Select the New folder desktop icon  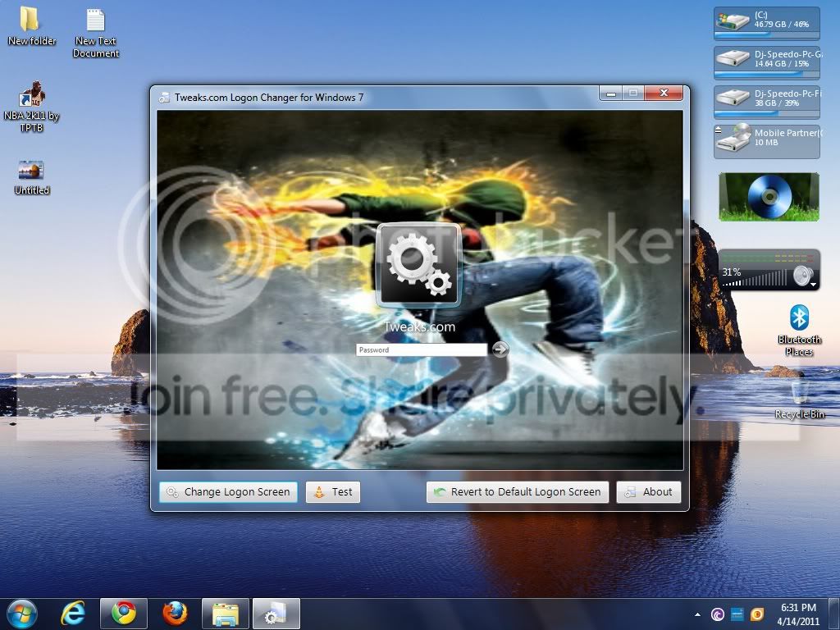pos(31,27)
